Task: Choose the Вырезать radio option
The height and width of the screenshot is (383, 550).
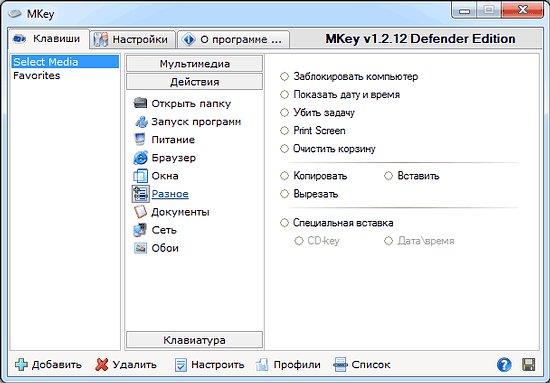Action: tap(284, 194)
